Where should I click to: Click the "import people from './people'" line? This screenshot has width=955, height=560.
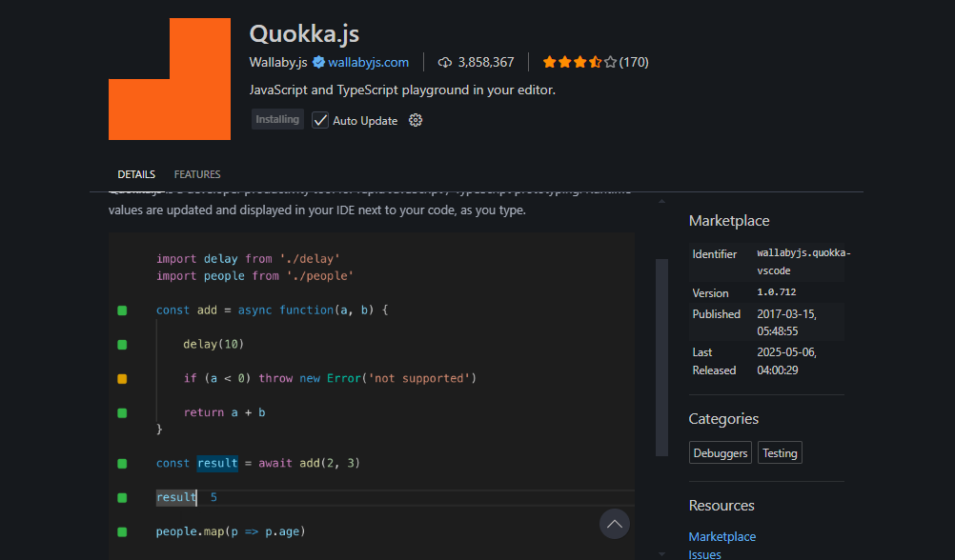coord(254,276)
